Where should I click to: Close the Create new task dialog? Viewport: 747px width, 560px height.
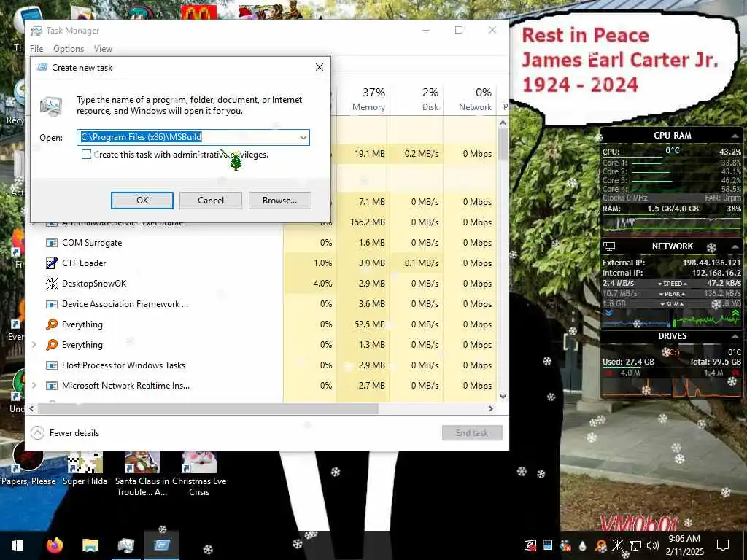(x=320, y=68)
